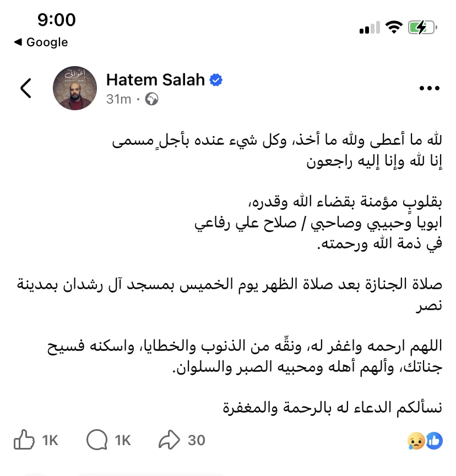Click the 1K count beside the speech bubble
The width and height of the screenshot is (456, 476).
pos(123,440)
